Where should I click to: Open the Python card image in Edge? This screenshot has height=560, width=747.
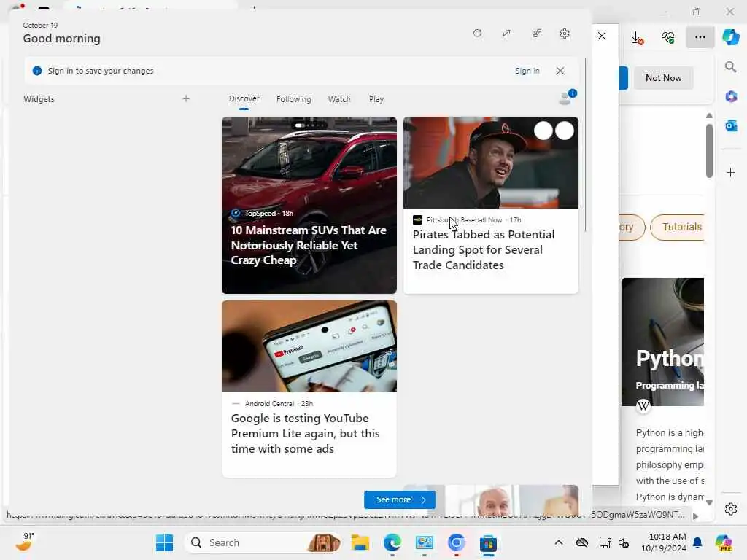pyautogui.click(x=662, y=342)
